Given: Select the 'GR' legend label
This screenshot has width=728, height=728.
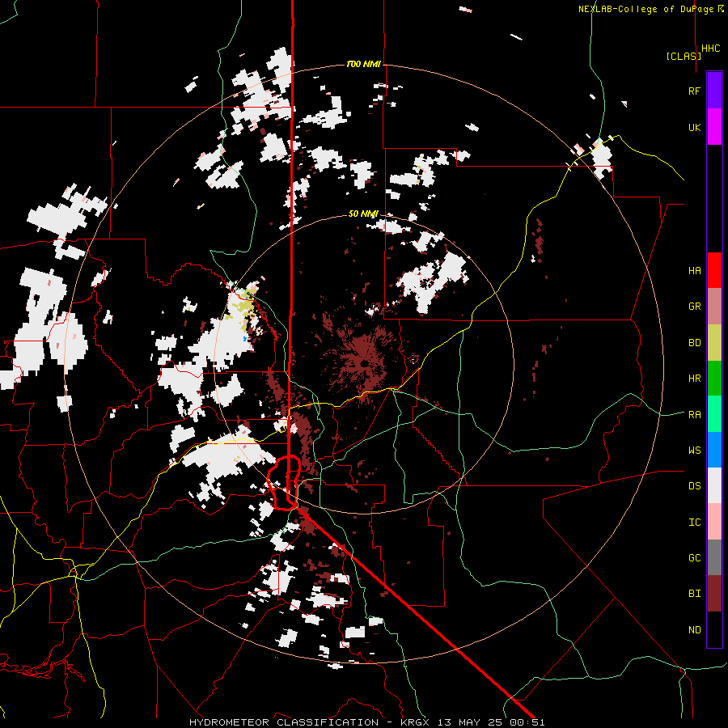Looking at the screenshot, I should pyautogui.click(x=694, y=307).
